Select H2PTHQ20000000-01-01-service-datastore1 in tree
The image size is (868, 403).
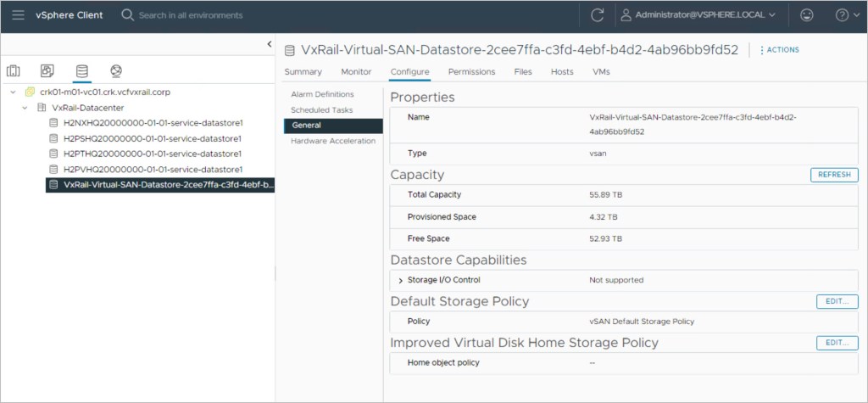coord(153,154)
